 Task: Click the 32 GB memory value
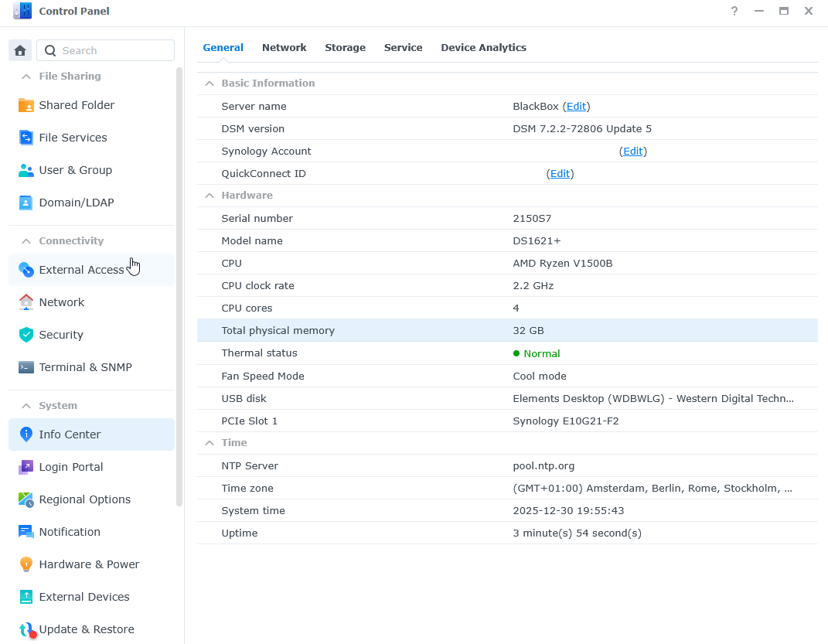tap(528, 330)
